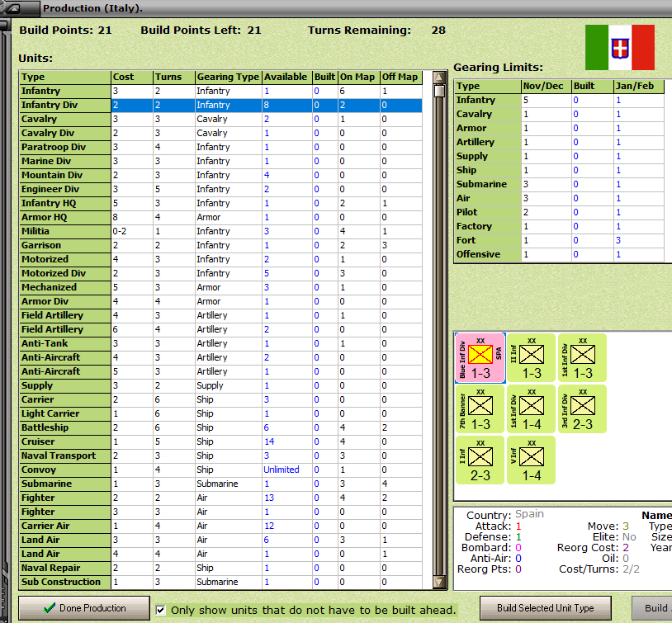Click the Fort row in Gearing Limits
The image size is (672, 623).
click(x=559, y=240)
